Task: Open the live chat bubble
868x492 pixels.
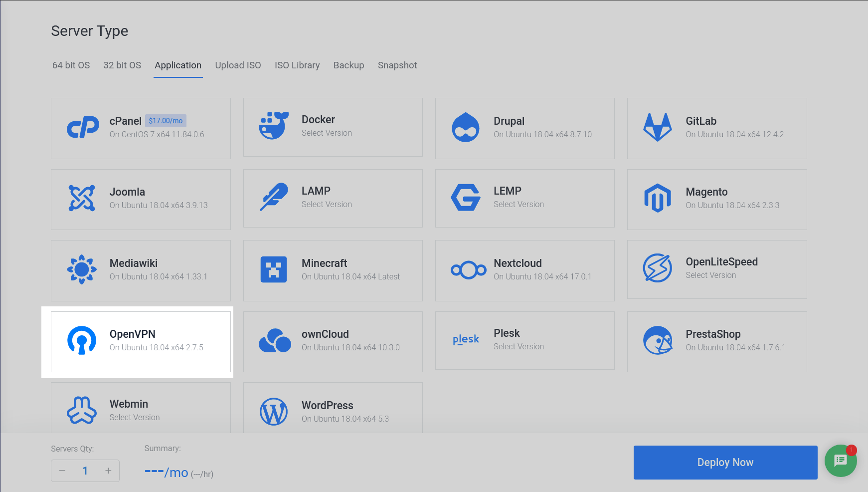Action: [x=841, y=461]
